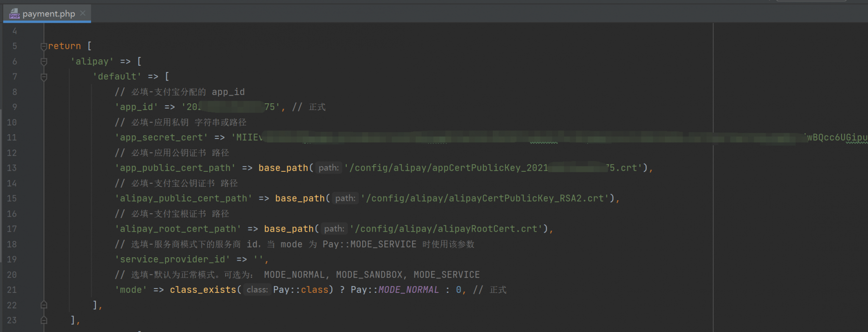
Task: Click the 'alipay' array key
Action: point(92,61)
